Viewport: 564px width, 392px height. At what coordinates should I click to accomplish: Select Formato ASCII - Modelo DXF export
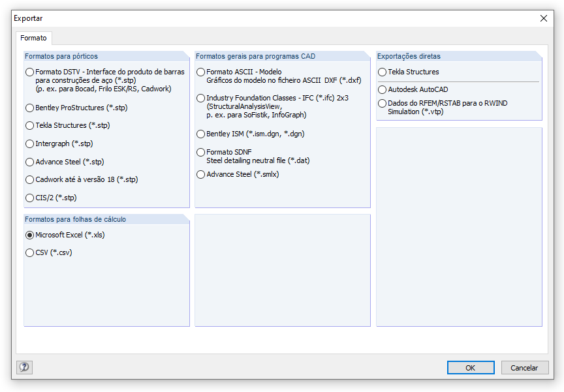point(201,72)
